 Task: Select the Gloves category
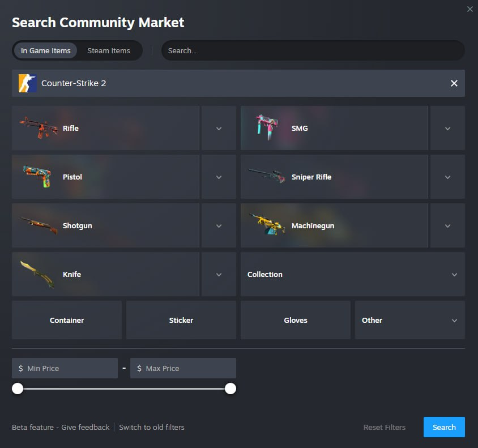[x=296, y=320]
